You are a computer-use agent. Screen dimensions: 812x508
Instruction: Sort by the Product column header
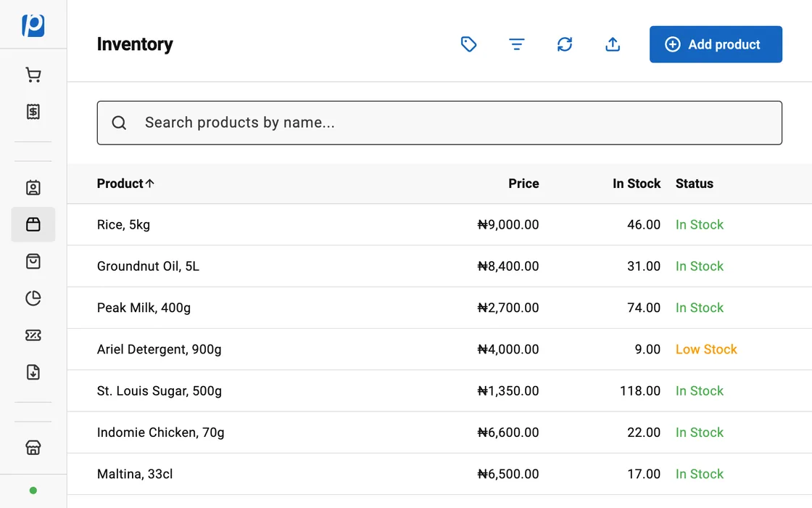tap(120, 184)
